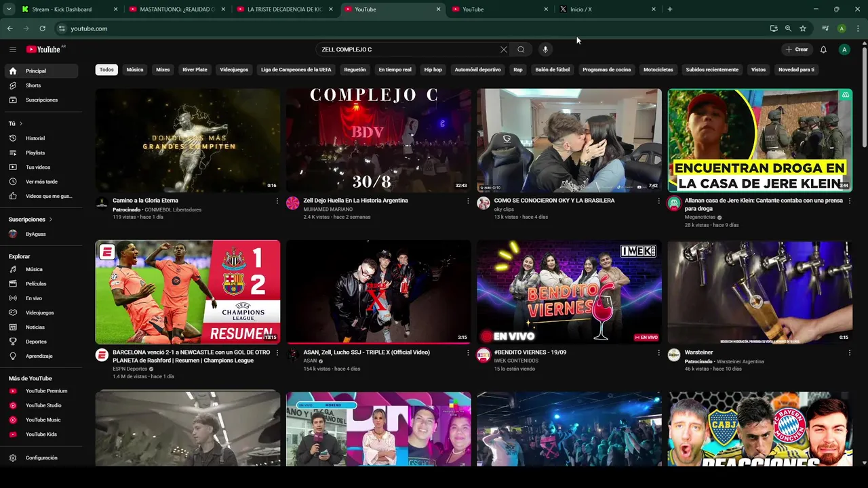Open Configuración settings
This screenshot has height=488, width=868.
pyautogui.click(x=41, y=457)
